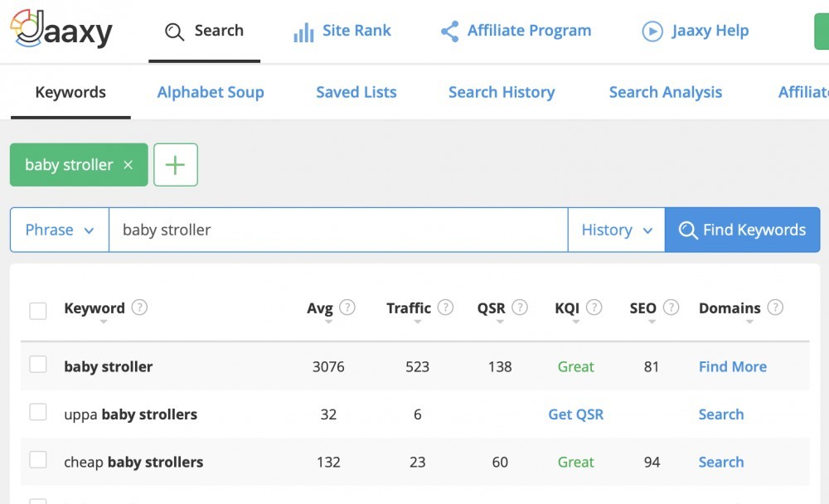Show help for the Avg column
Image resolution: width=829 pixels, height=504 pixels.
coord(347,308)
